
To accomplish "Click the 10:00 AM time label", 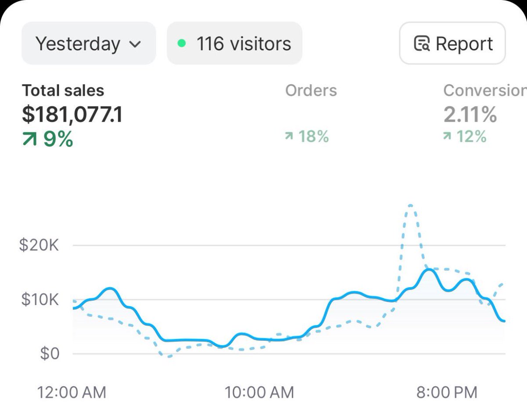I will pos(260,392).
